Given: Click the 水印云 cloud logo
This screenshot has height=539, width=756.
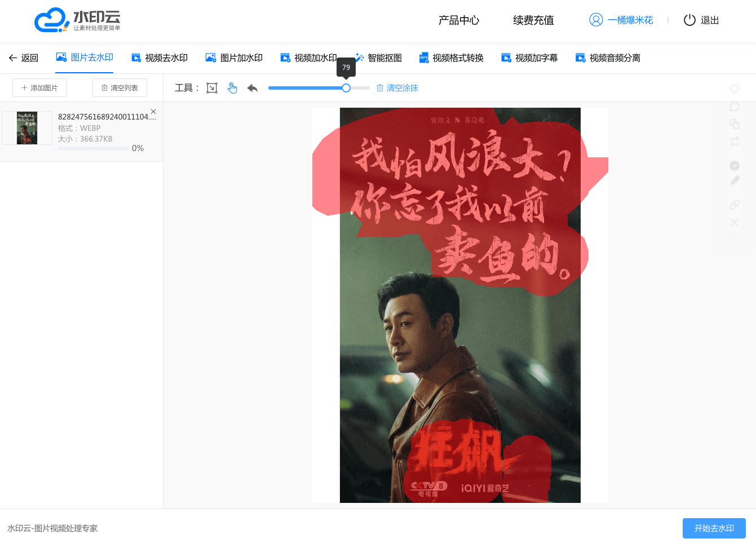Looking at the screenshot, I should tap(77, 20).
